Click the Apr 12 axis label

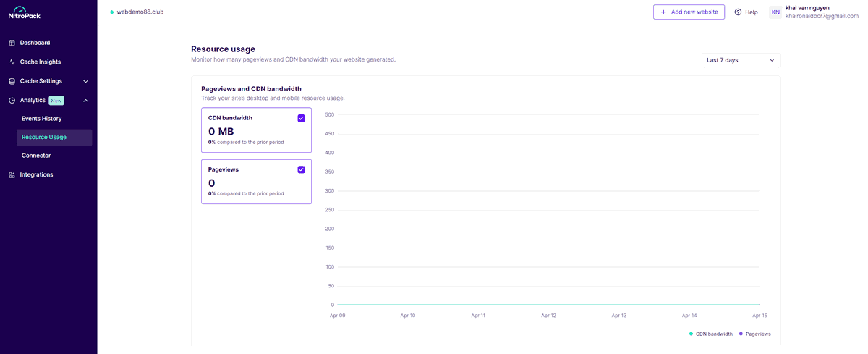coord(548,316)
